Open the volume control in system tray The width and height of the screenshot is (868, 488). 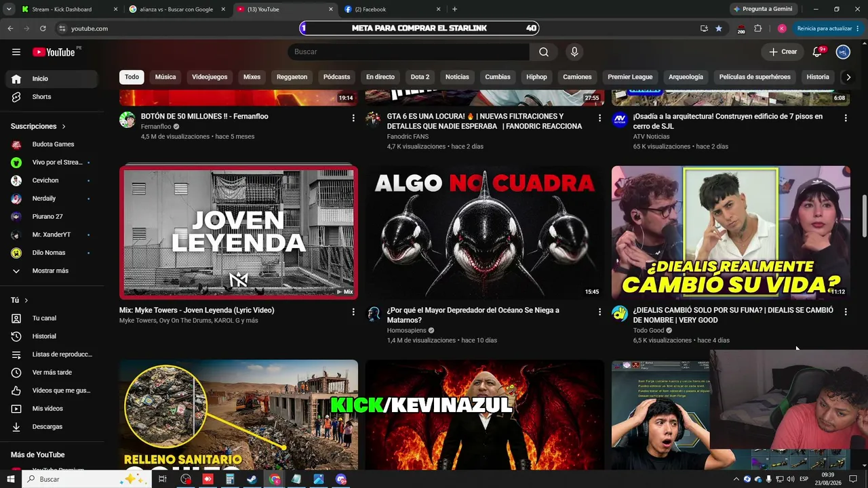(x=790, y=479)
